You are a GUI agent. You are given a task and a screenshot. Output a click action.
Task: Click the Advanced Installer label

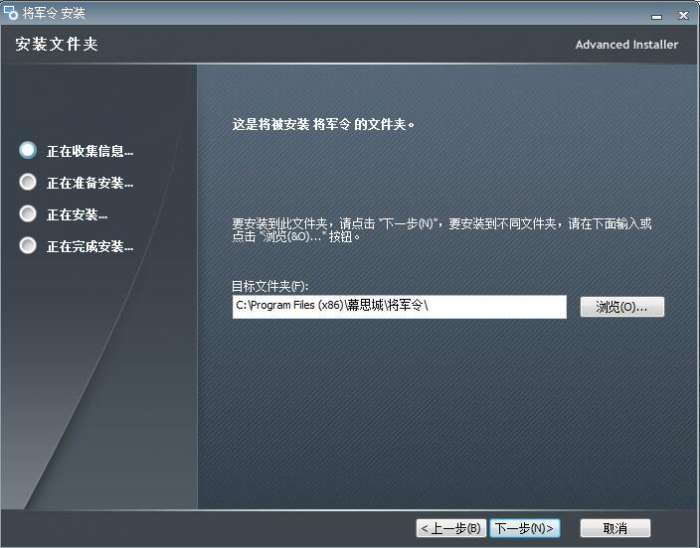point(626,45)
